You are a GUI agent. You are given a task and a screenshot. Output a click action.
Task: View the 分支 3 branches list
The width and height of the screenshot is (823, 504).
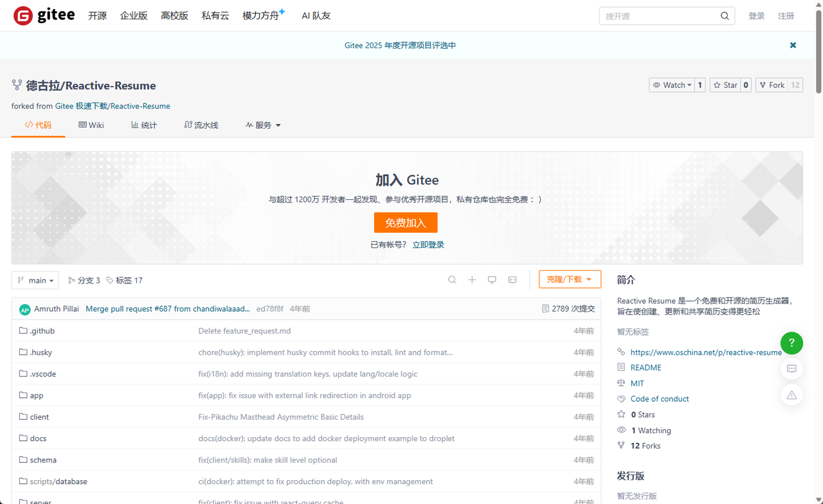click(x=84, y=280)
